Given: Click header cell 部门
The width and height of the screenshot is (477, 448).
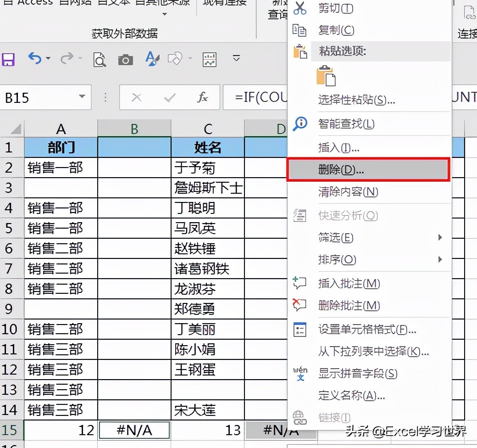Looking at the screenshot, I should 61,147.
